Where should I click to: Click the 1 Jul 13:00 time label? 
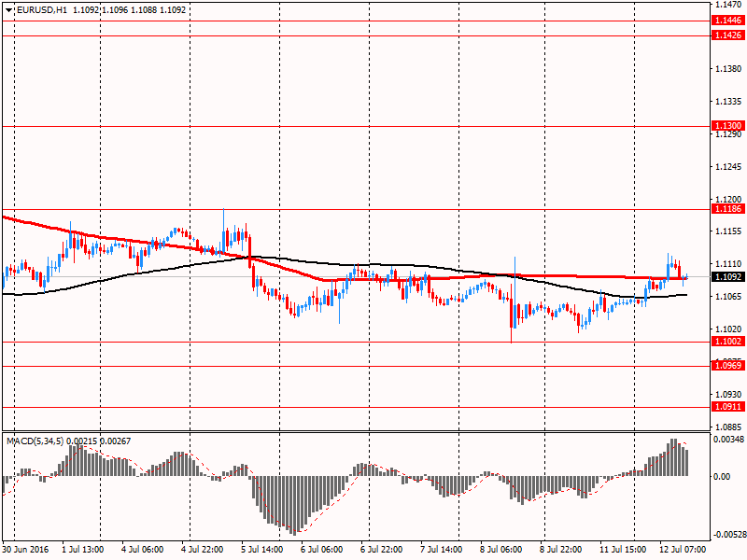(x=83, y=550)
